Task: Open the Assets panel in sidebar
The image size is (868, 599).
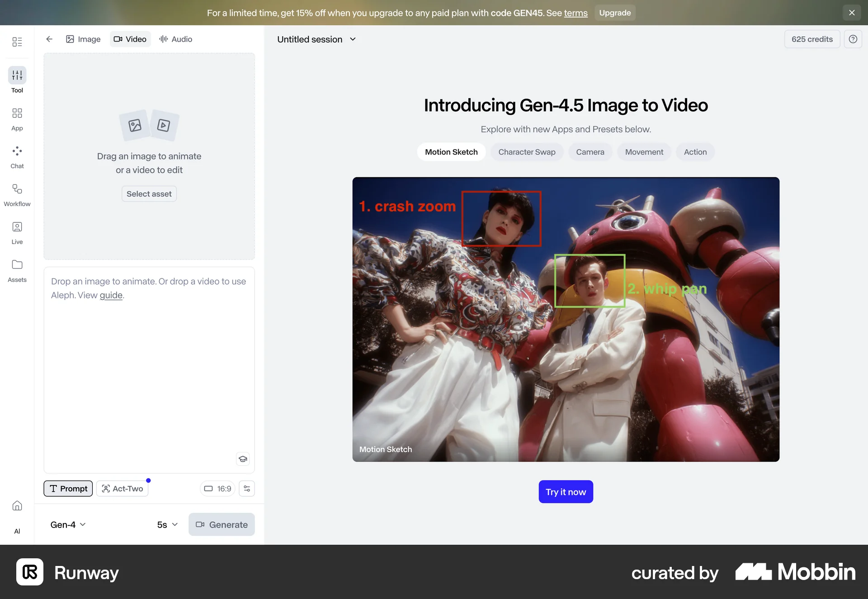Action: (17, 270)
